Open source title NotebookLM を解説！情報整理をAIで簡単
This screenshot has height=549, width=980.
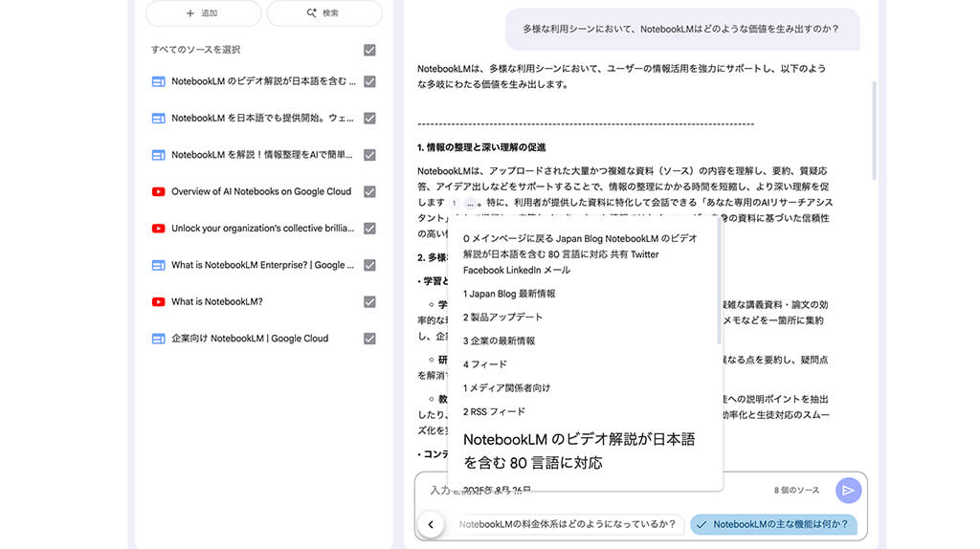click(262, 155)
